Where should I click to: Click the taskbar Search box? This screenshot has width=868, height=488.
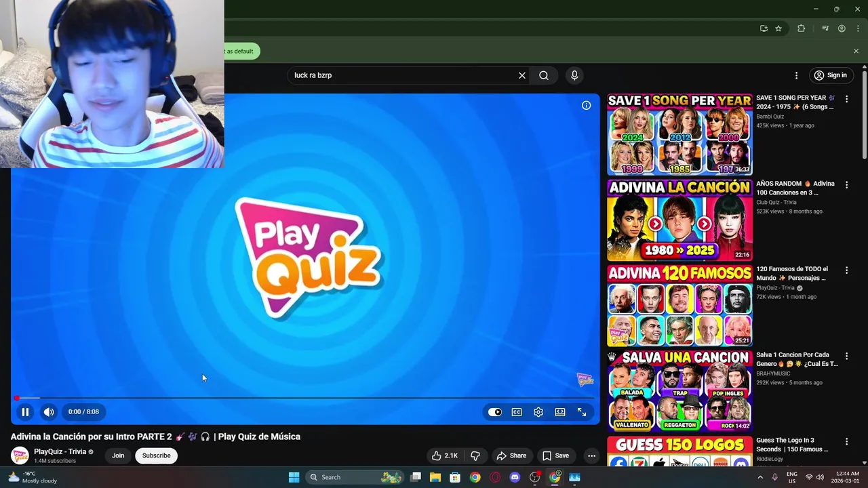tap(355, 477)
